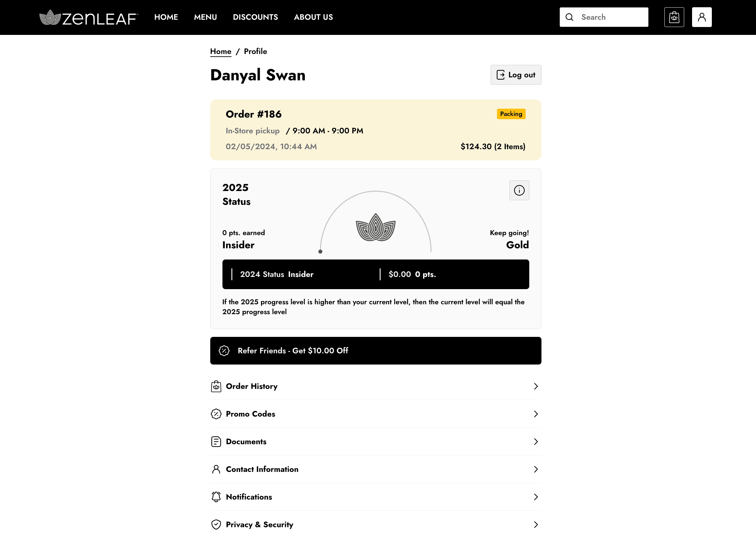Expand Contact Information using its arrow
This screenshot has width=756, height=544.
536,469
